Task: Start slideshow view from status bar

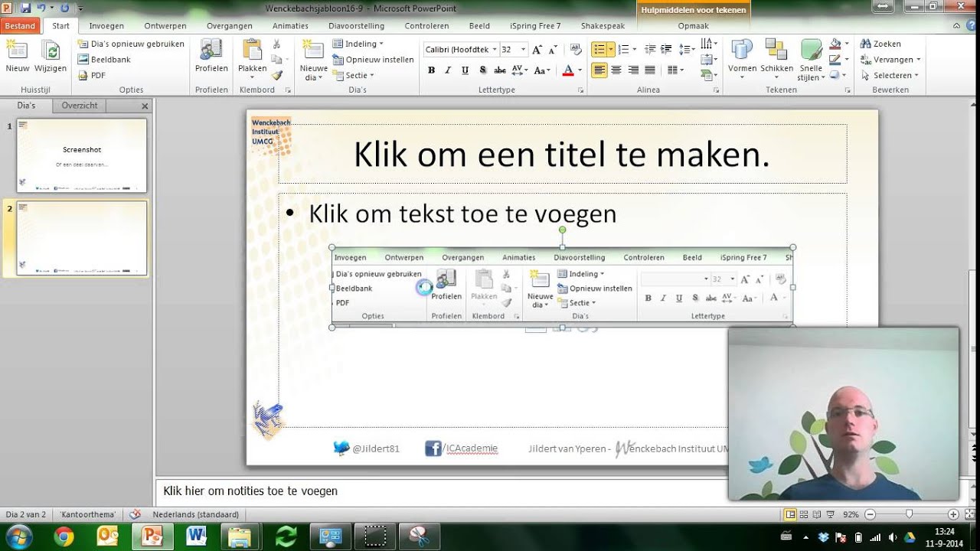Action: coord(828,514)
